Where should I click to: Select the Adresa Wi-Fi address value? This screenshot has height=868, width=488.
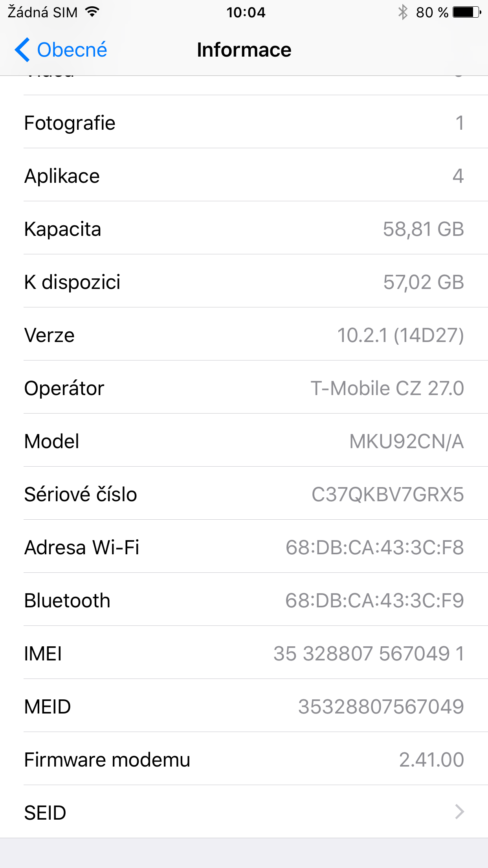[374, 547]
